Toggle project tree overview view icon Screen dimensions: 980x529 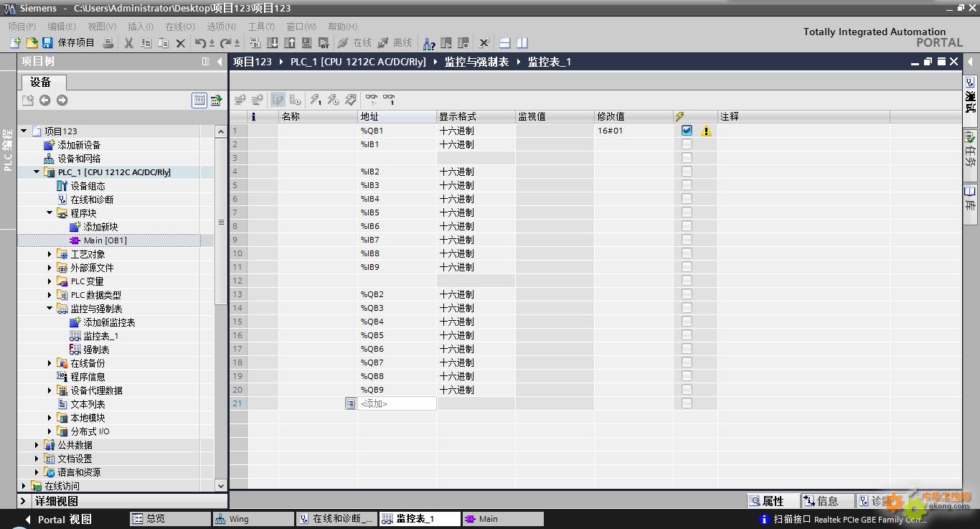coord(199,100)
